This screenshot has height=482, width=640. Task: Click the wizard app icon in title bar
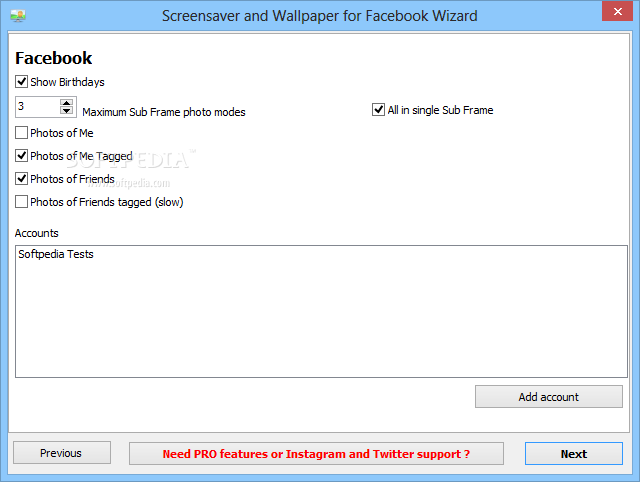pyautogui.click(x=18, y=16)
